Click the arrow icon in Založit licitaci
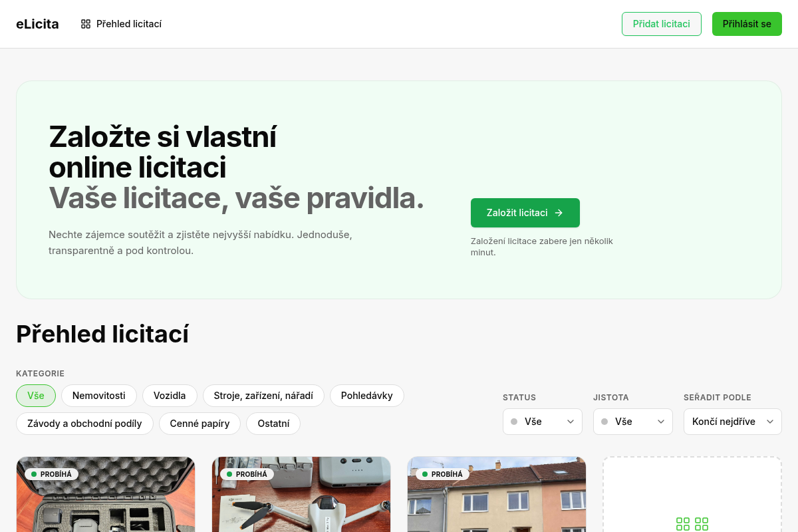The image size is (798, 532). [x=559, y=213]
